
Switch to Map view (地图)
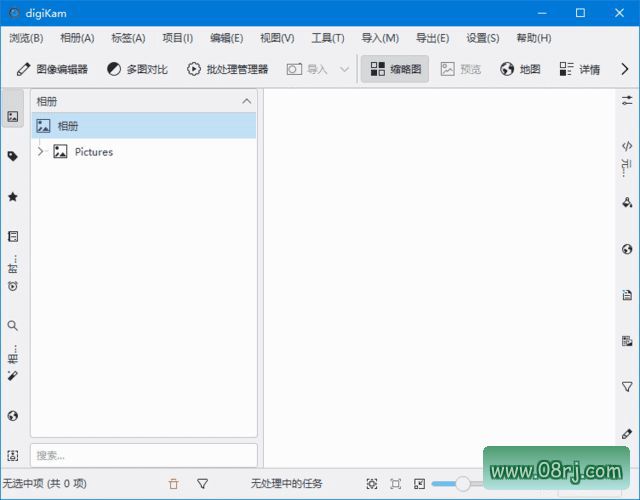(520, 69)
